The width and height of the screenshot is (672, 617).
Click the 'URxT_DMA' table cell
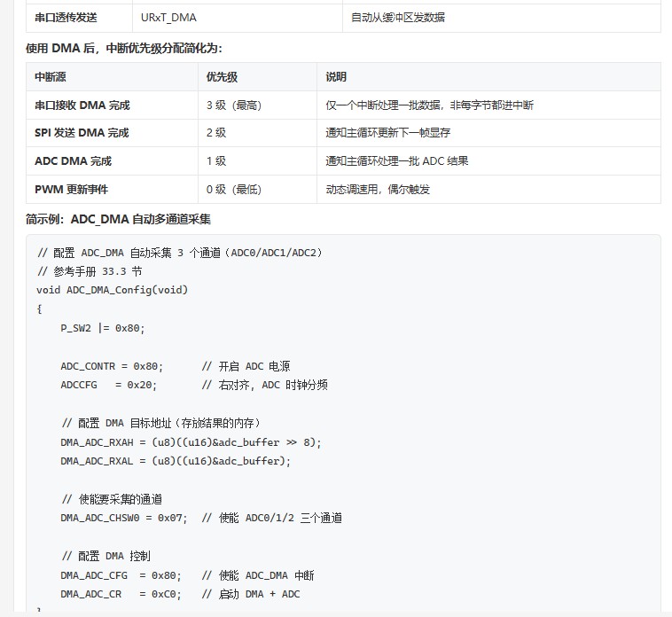click(238, 18)
